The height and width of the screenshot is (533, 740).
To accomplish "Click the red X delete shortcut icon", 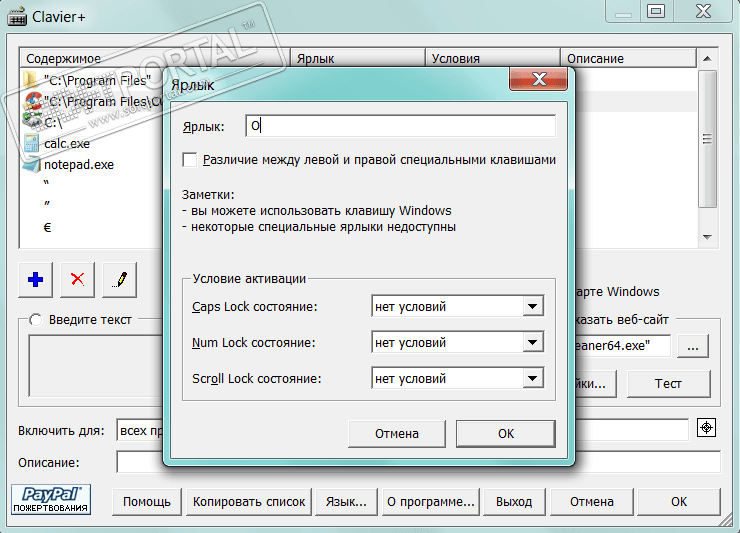I will point(77,279).
